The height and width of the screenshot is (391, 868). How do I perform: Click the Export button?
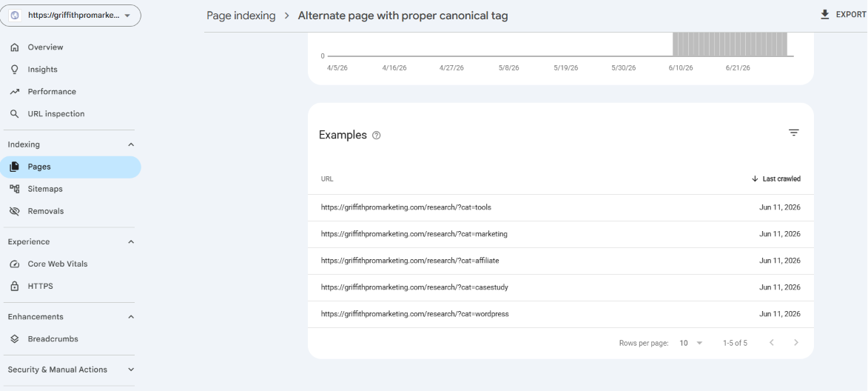[x=843, y=14]
